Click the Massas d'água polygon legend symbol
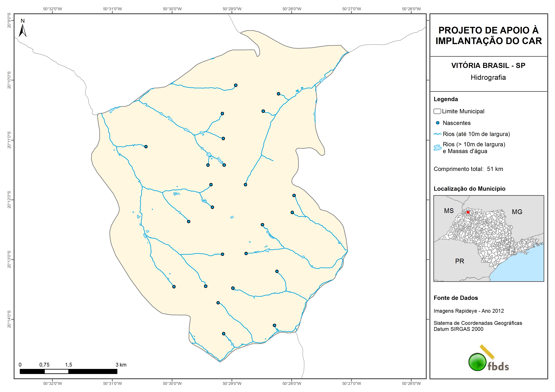This screenshot has height=392, width=555. point(437,148)
